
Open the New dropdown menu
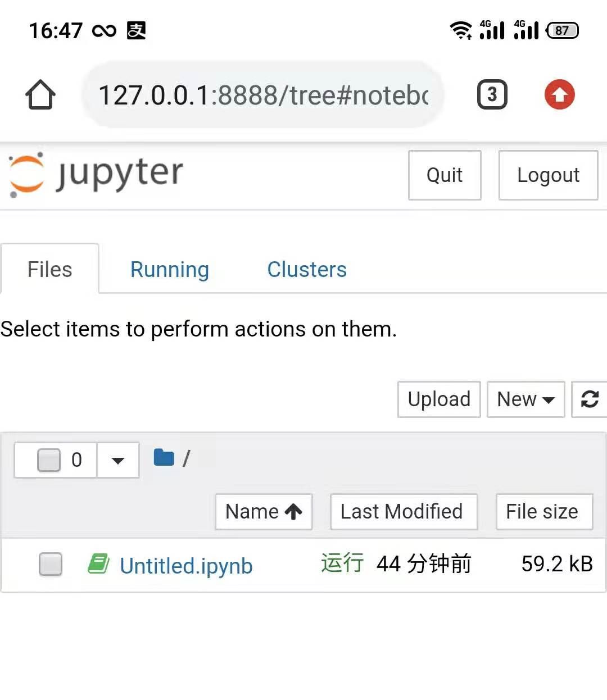coord(525,399)
